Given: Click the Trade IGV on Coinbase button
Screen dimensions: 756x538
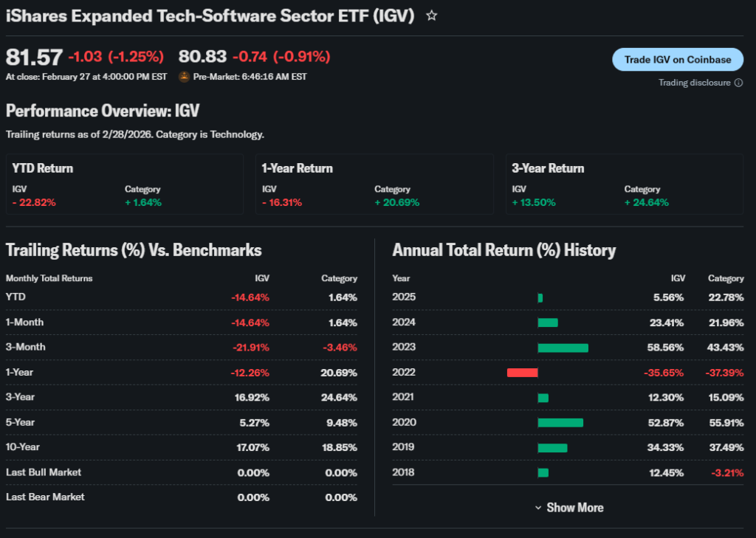Looking at the screenshot, I should click(678, 60).
